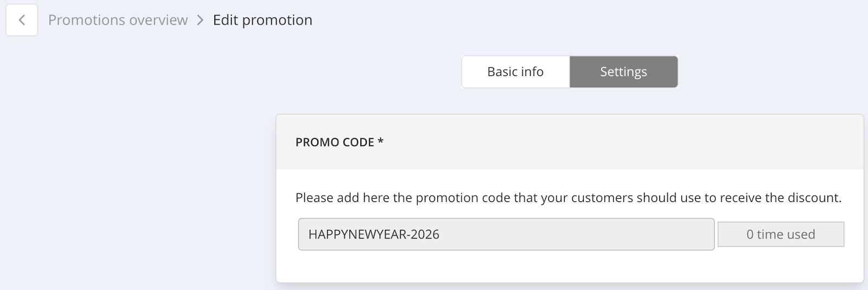Screen dimensions: 868x290
Task: Switch to the Basic info tab
Action: (x=515, y=72)
